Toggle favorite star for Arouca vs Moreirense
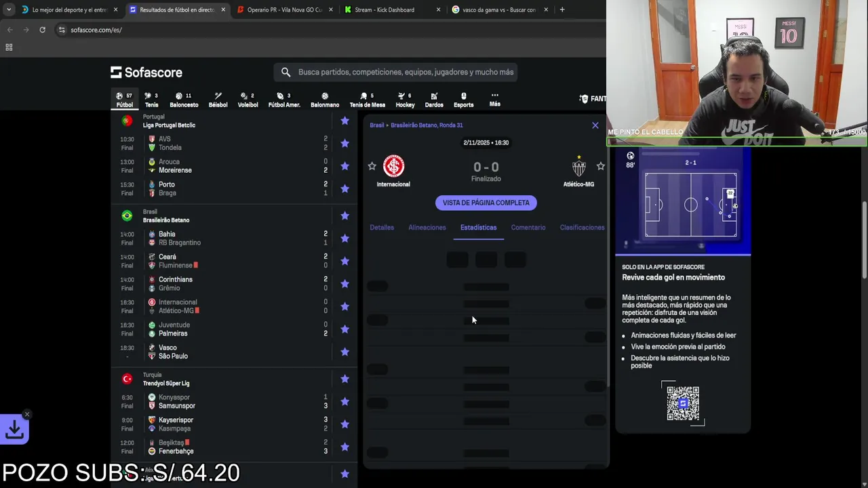 344,166
